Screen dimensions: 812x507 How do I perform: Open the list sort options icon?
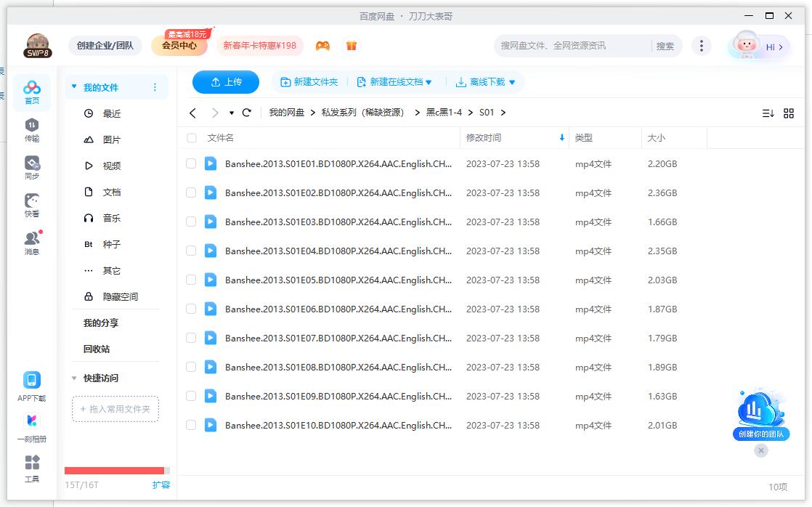click(768, 113)
